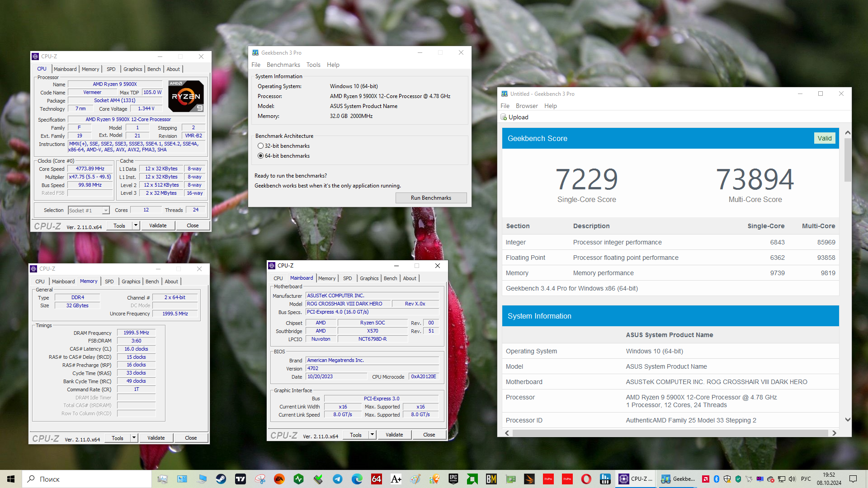Image resolution: width=868 pixels, height=488 pixels.
Task: Click Tools button in Mainboard tab window
Action: (356, 435)
